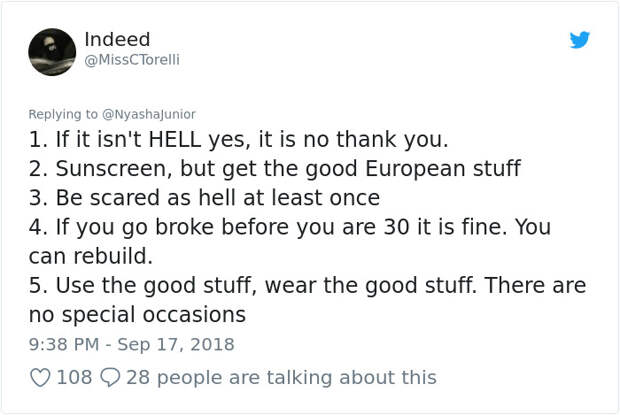
Task: Select the line about HELL yes
Action: click(239, 140)
